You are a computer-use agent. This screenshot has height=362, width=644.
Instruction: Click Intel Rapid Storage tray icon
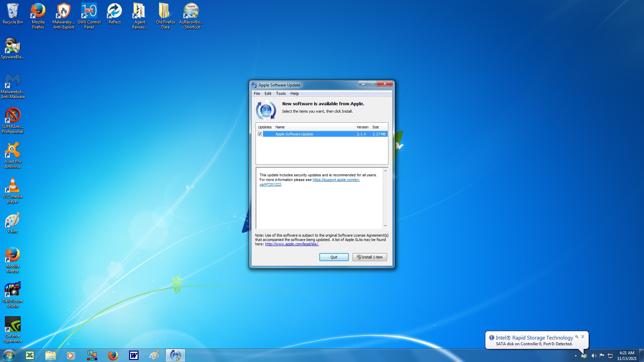tap(584, 356)
